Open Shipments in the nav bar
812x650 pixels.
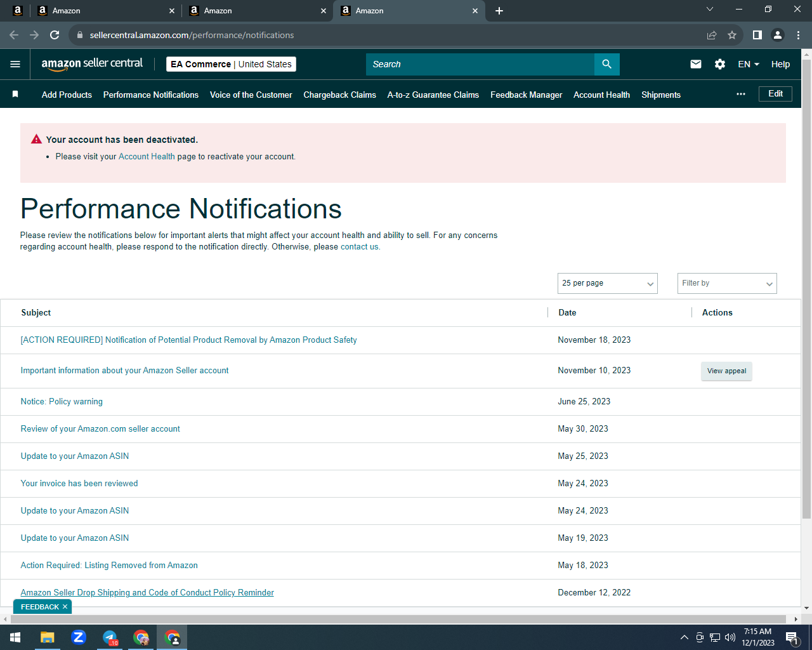point(661,95)
